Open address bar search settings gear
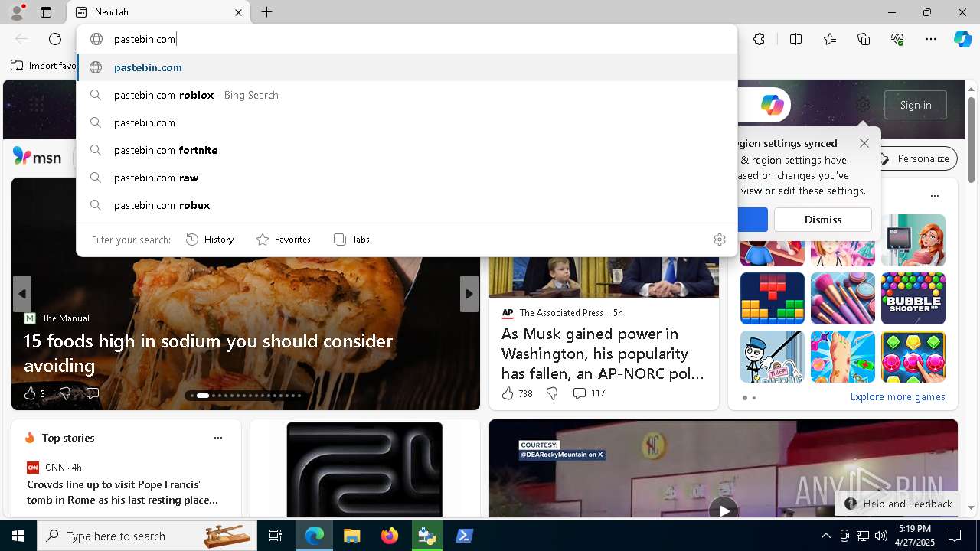980x551 pixels. (x=719, y=240)
